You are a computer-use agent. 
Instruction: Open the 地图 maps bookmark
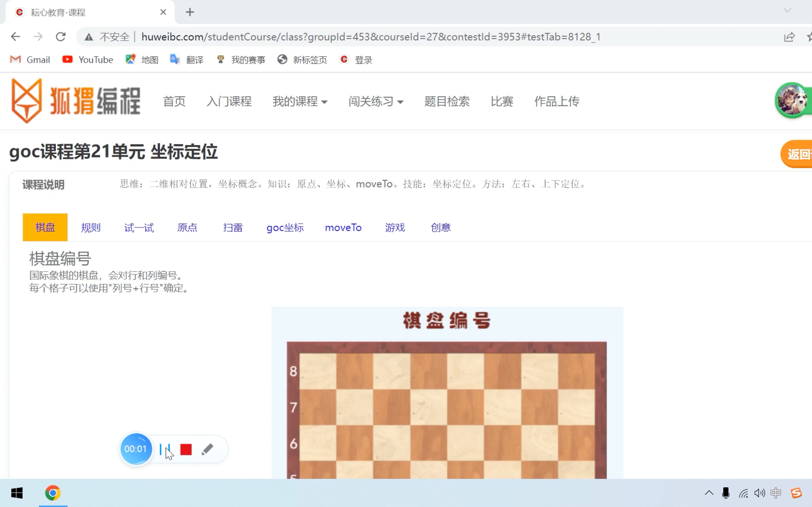point(142,60)
